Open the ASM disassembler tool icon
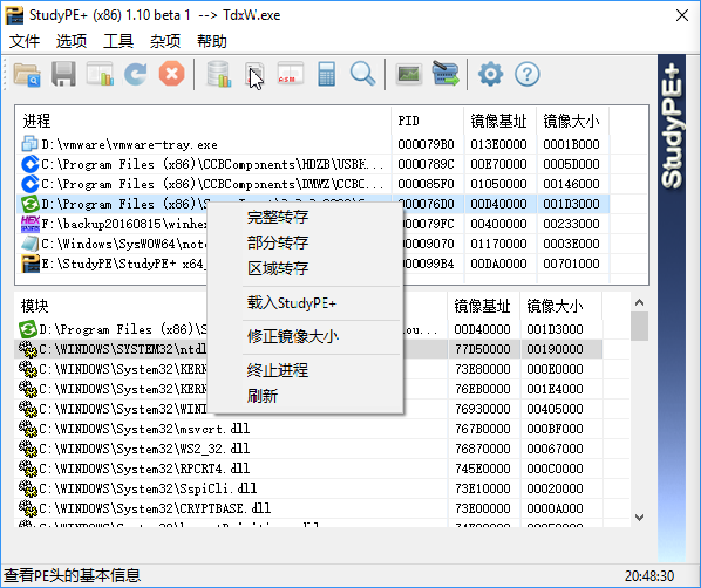The height and width of the screenshot is (588, 701). 291,74
